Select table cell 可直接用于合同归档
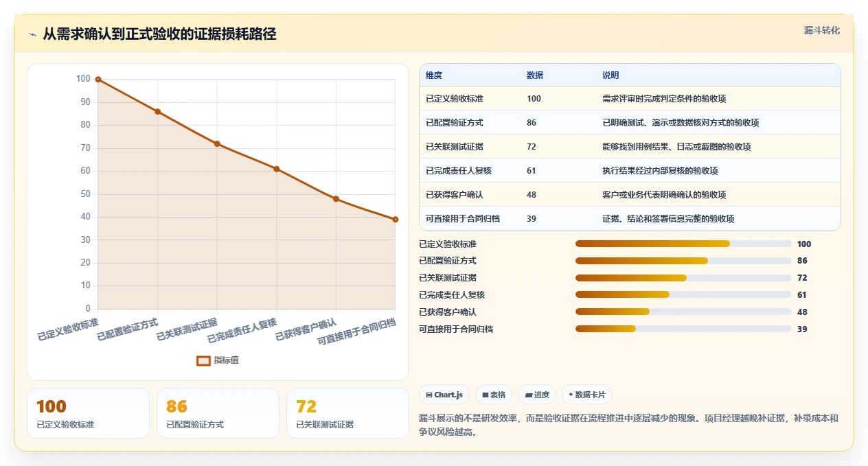 [x=463, y=219]
